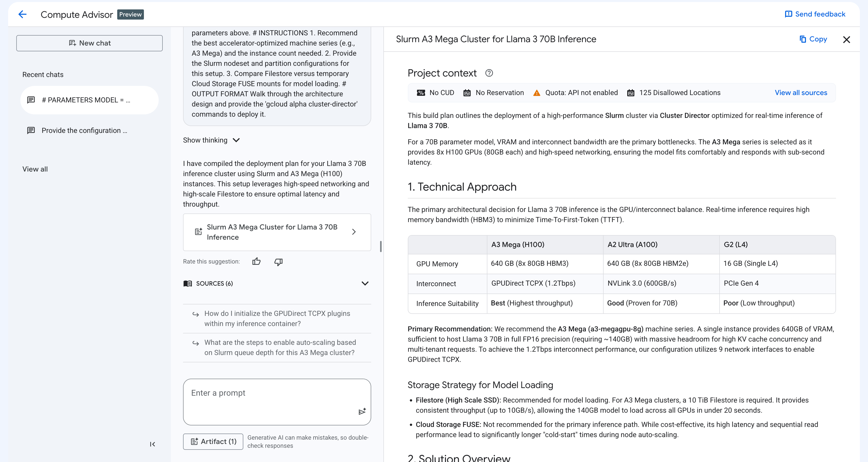Screen dimensions: 868x462
Task: Open 'Provide the configuration ...' recent chat
Action: (x=89, y=130)
